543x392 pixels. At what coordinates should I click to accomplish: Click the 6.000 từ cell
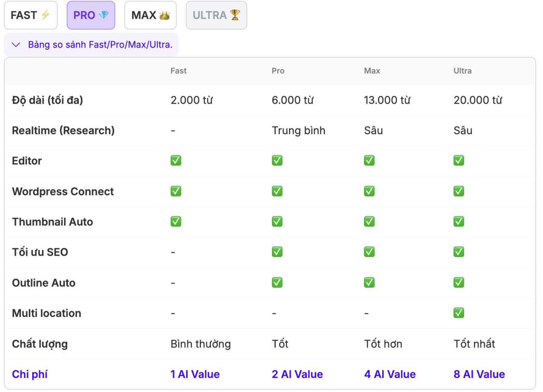click(293, 100)
